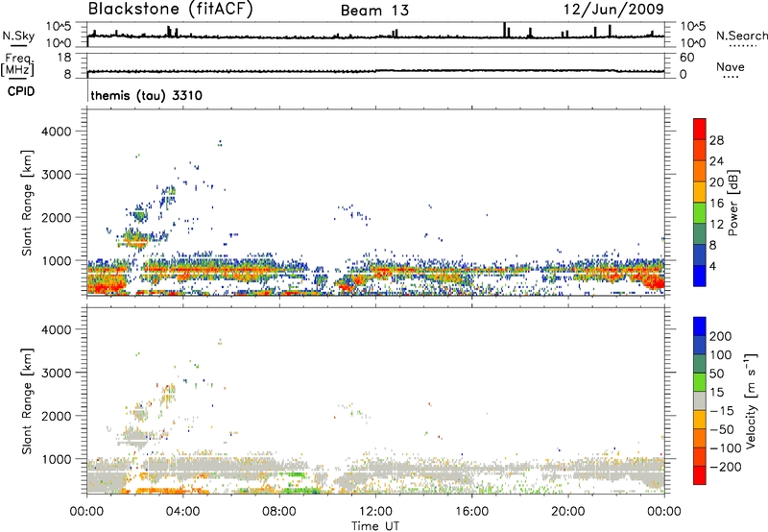Screen dimensions: 768x532
Task: Click the '12' tick on power colorbar
Action: coord(716,225)
